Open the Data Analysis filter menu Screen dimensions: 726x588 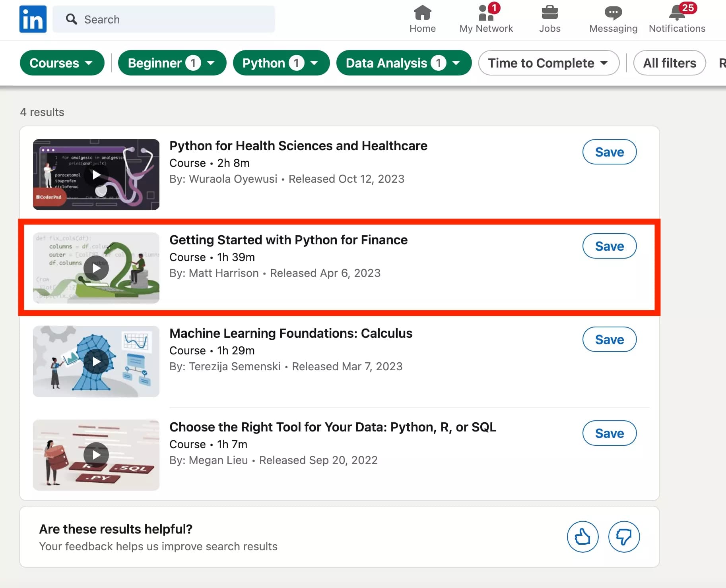[x=403, y=63]
